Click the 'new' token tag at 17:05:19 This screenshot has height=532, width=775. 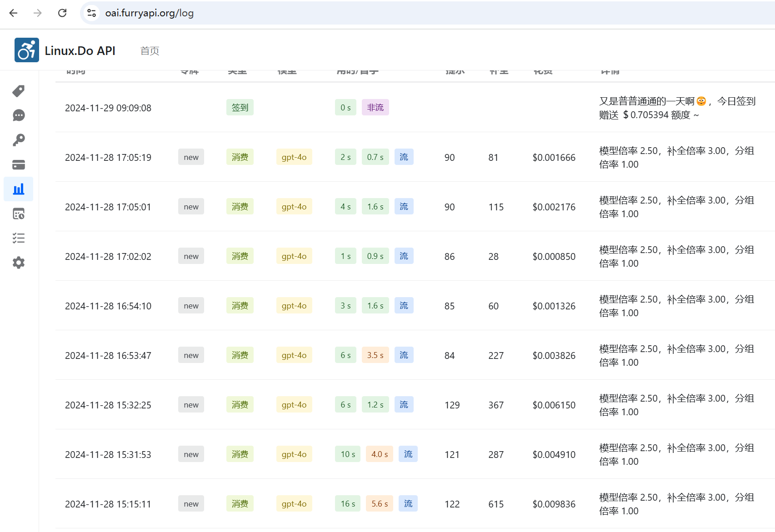[191, 157]
